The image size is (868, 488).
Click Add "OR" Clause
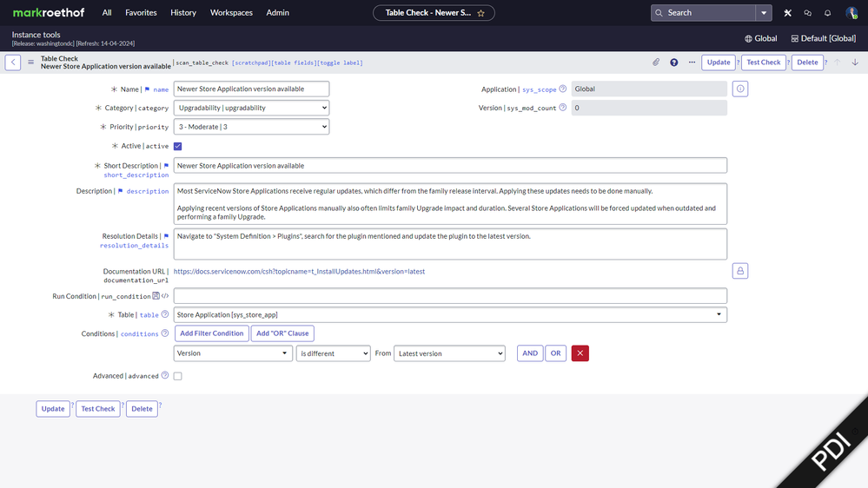(282, 333)
